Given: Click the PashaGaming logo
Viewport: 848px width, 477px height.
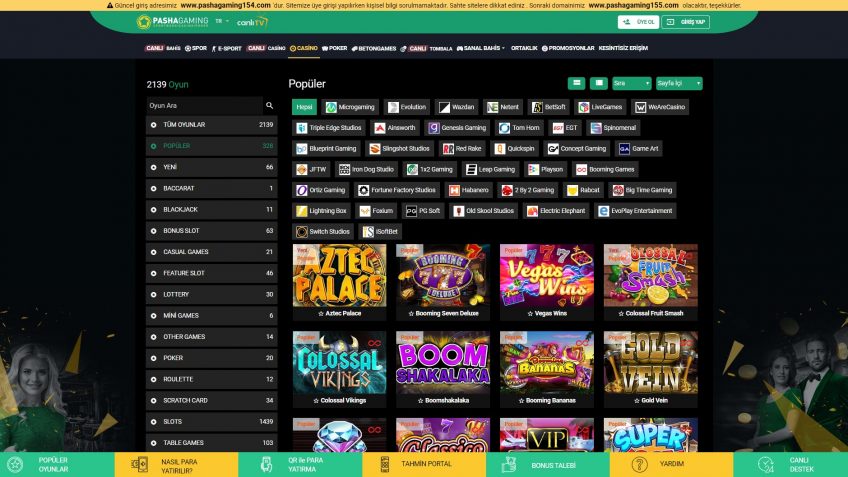Looking at the screenshot, I should pos(172,22).
